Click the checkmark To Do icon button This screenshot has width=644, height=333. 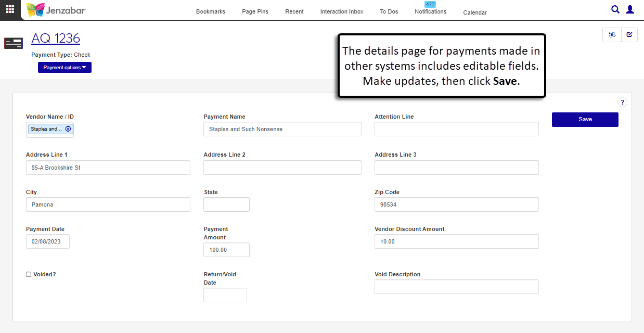tap(629, 35)
